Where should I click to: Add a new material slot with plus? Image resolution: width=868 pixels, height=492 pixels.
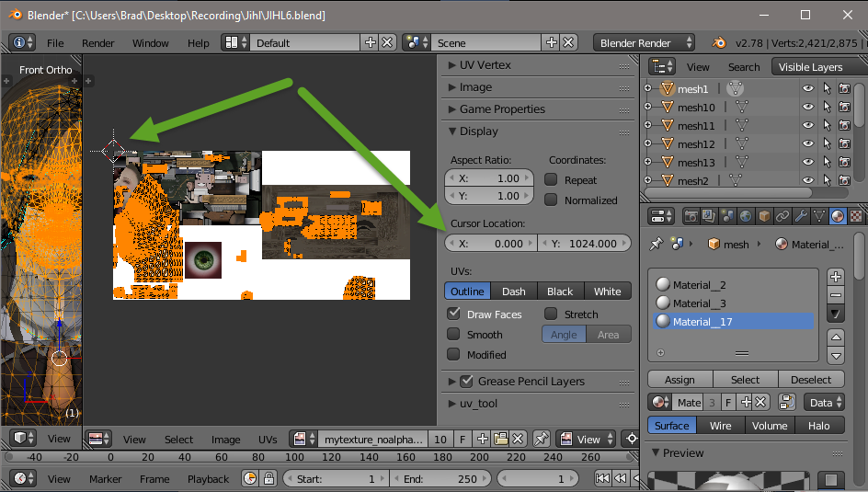pos(836,277)
